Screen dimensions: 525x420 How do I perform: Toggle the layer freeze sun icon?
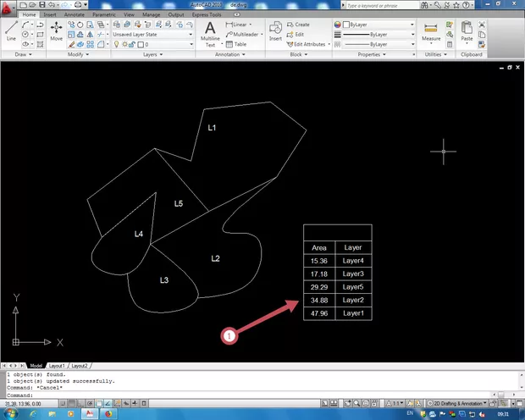[x=125, y=44]
